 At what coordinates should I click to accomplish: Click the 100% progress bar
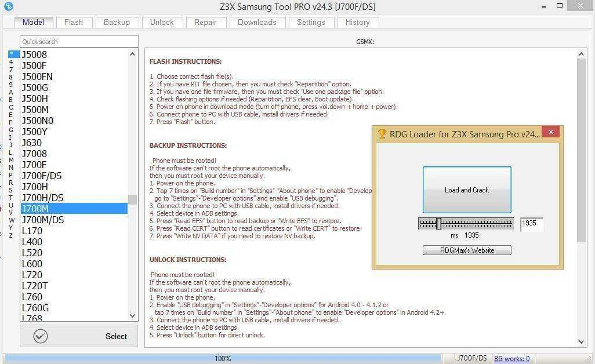tap(223, 358)
